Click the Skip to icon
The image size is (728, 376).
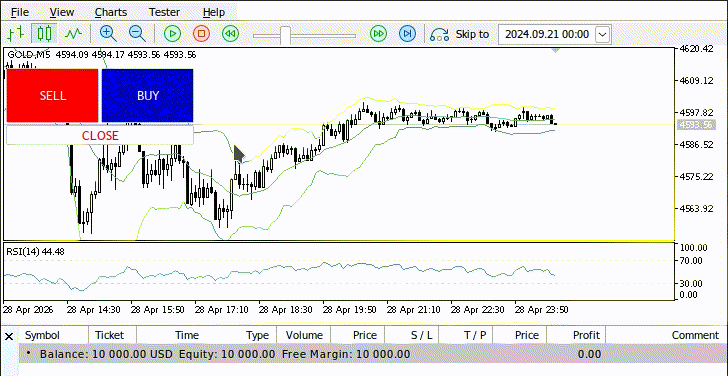pos(439,34)
